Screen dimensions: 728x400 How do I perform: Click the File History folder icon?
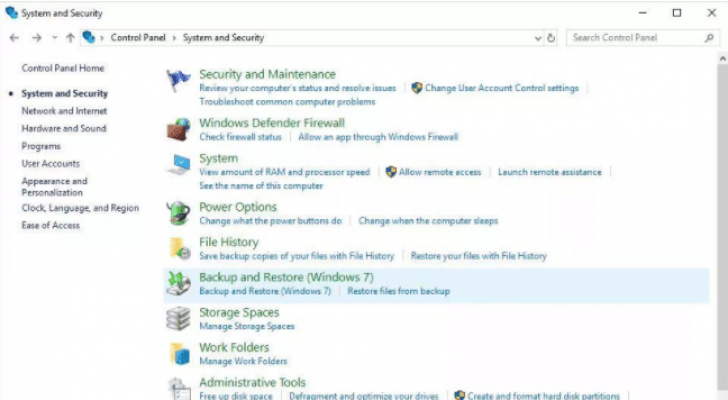click(179, 248)
